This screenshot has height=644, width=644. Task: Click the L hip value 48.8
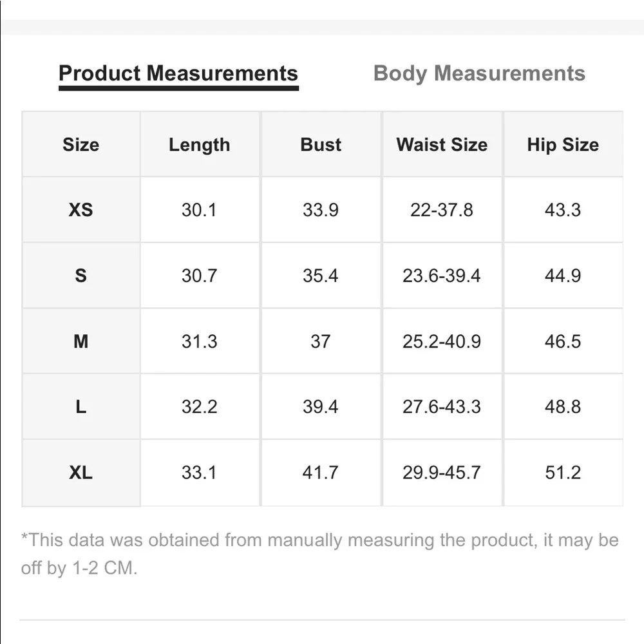(x=563, y=407)
